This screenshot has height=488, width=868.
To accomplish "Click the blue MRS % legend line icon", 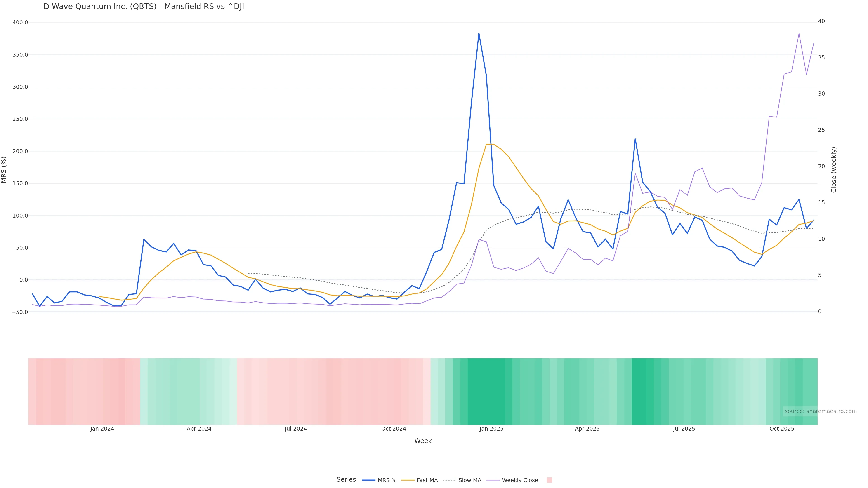I will [369, 480].
